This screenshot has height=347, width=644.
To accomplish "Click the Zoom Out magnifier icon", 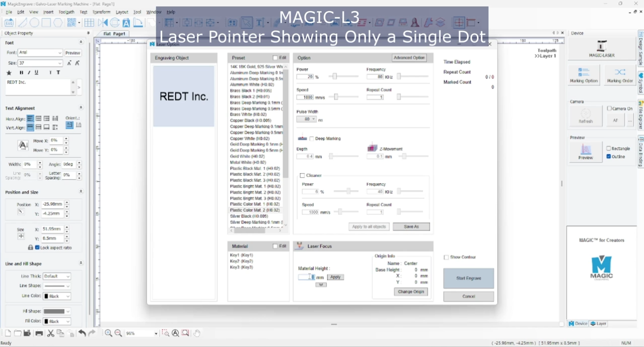I will pyautogui.click(x=118, y=333).
